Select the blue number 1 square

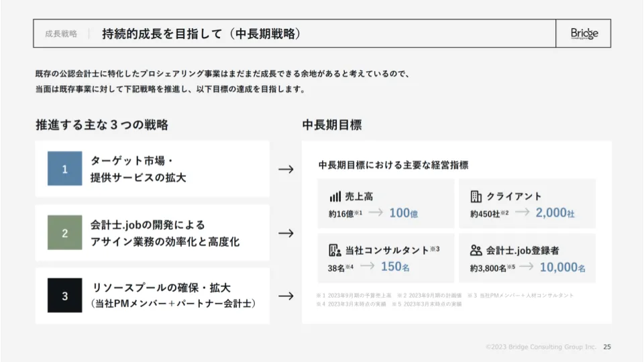click(x=65, y=169)
